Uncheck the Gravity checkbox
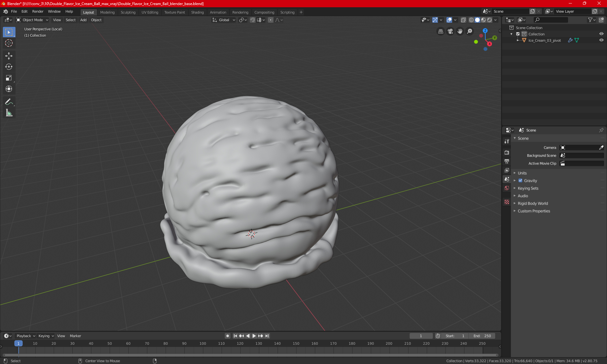The width and height of the screenshot is (607, 364). [520, 181]
